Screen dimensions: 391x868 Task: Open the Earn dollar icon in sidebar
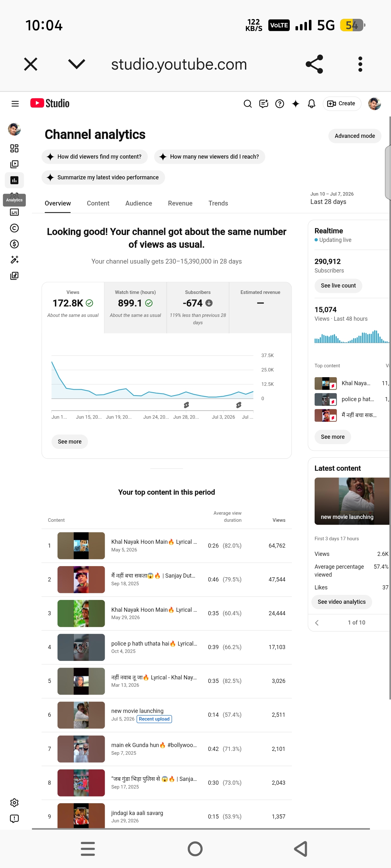pyautogui.click(x=14, y=244)
